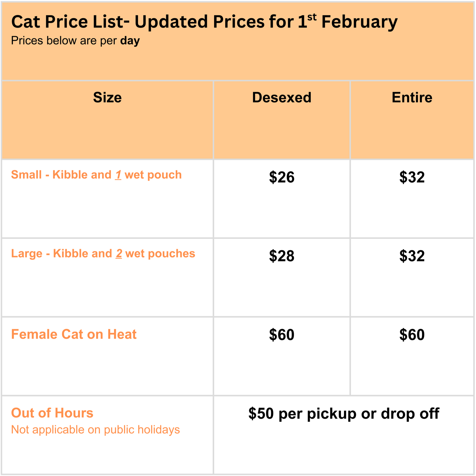476x476 pixels.
Task: Click the $26 Small Desexed price
Action: pyautogui.click(x=282, y=177)
